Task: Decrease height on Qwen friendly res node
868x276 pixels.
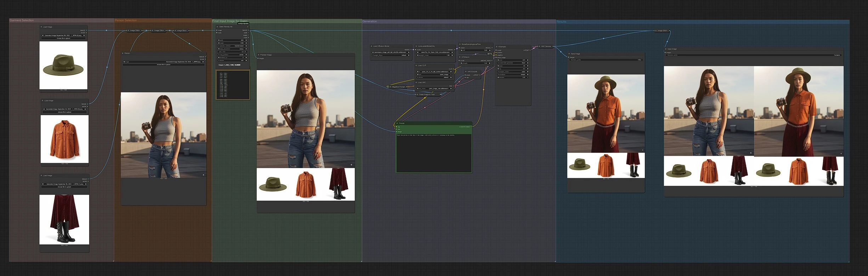Action: coord(219,43)
